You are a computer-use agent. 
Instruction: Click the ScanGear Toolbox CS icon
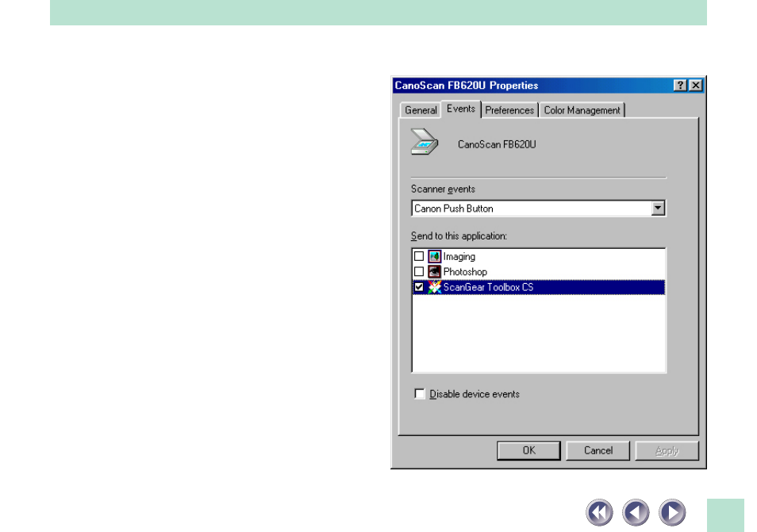435,287
